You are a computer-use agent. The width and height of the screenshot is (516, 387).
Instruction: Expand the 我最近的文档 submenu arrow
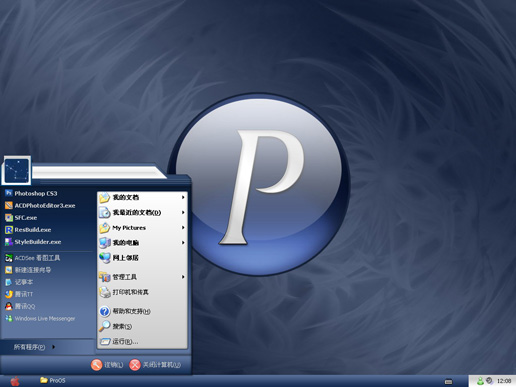coord(183,212)
